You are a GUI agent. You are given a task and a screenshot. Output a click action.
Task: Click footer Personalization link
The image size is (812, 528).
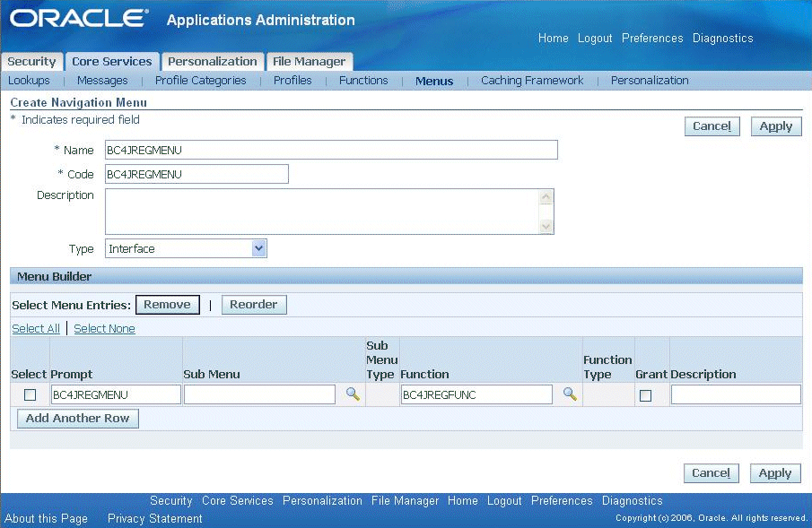pyautogui.click(x=322, y=500)
